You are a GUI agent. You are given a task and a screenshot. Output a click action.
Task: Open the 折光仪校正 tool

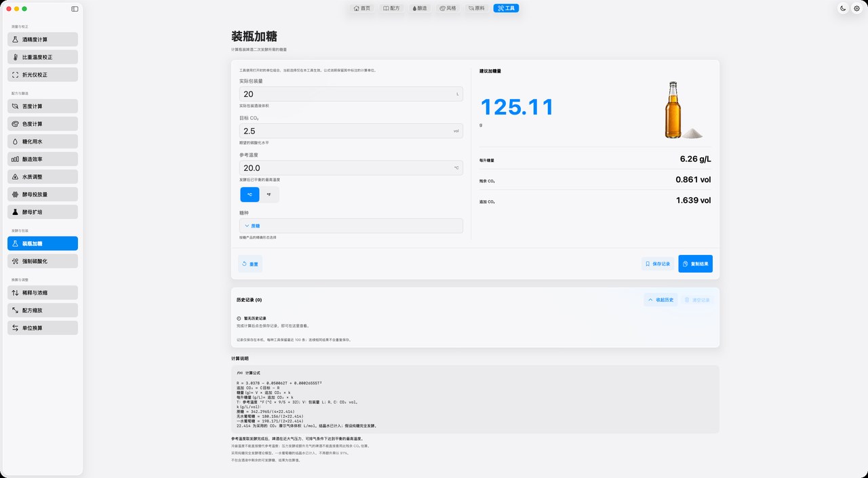(43, 75)
